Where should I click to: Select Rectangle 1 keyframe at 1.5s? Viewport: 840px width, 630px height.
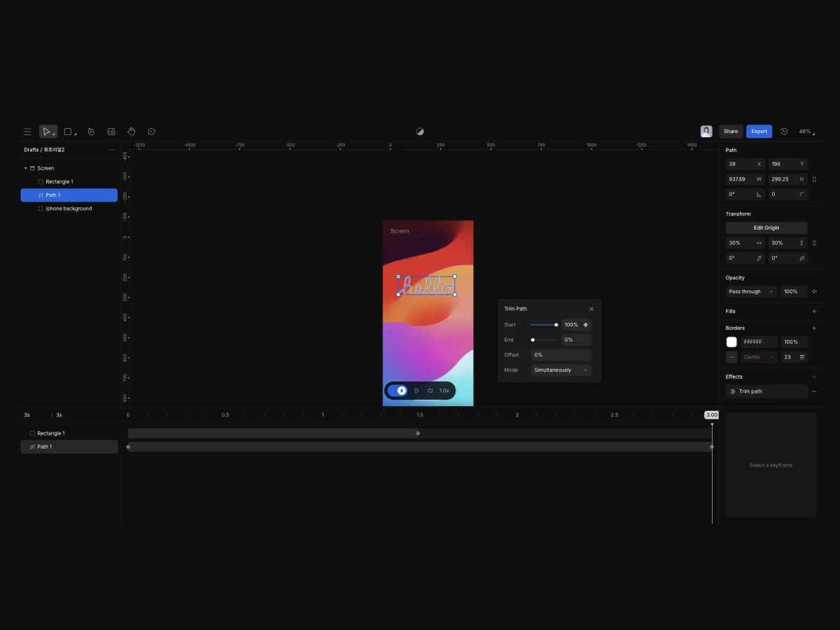pyautogui.click(x=418, y=433)
